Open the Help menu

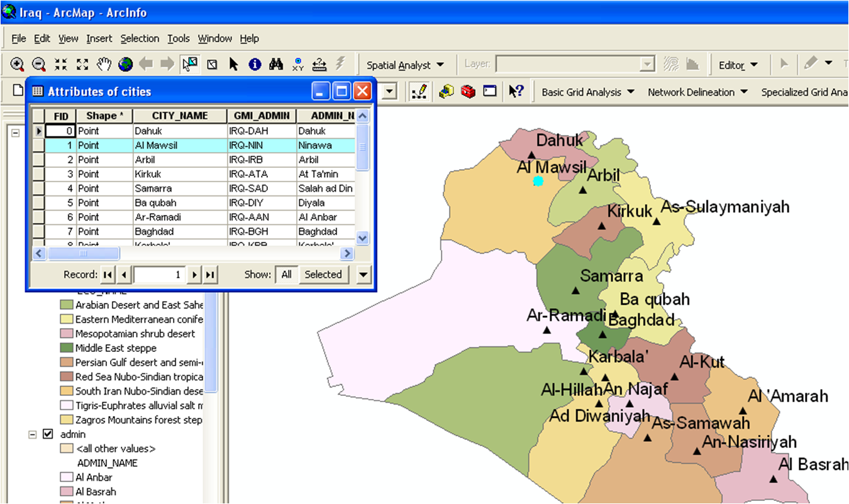[250, 38]
